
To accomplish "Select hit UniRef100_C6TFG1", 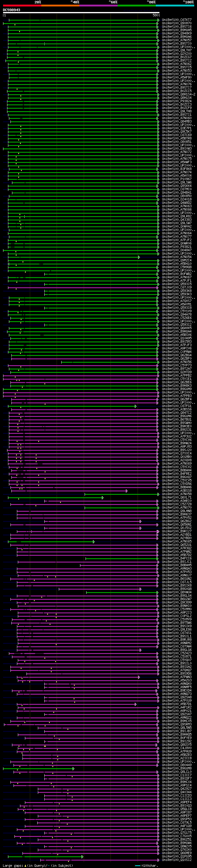I will pos(176,406).
